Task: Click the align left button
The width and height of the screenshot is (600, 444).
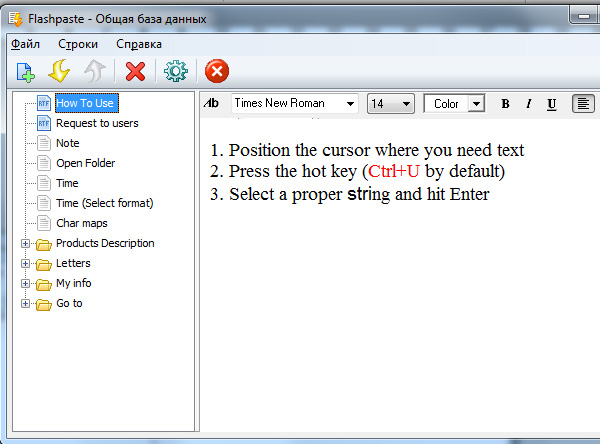Action: 583,104
